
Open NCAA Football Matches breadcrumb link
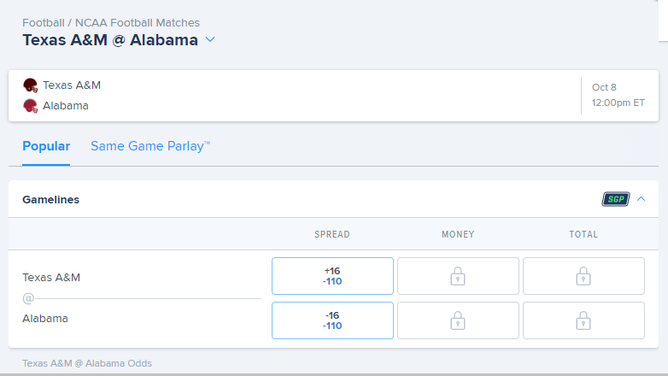pyautogui.click(x=137, y=23)
